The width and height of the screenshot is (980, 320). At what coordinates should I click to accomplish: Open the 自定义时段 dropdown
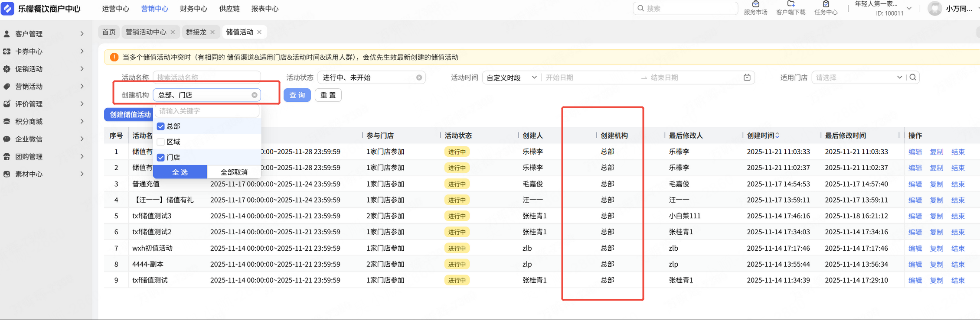tap(511, 78)
